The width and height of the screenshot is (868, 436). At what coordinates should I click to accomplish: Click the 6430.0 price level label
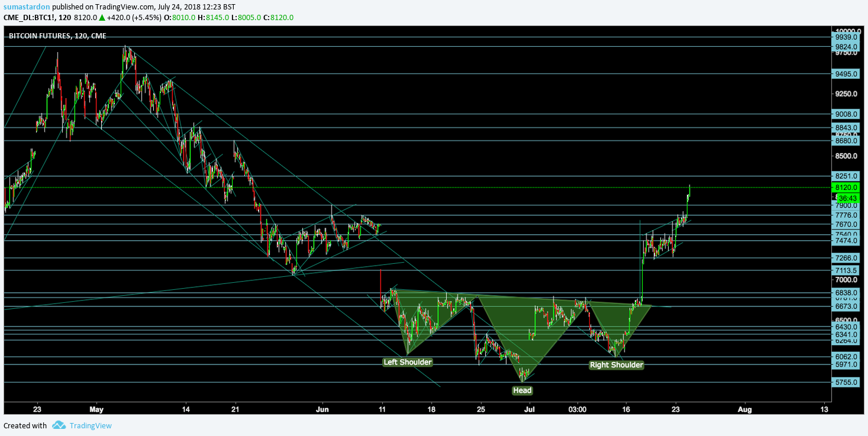click(x=846, y=327)
